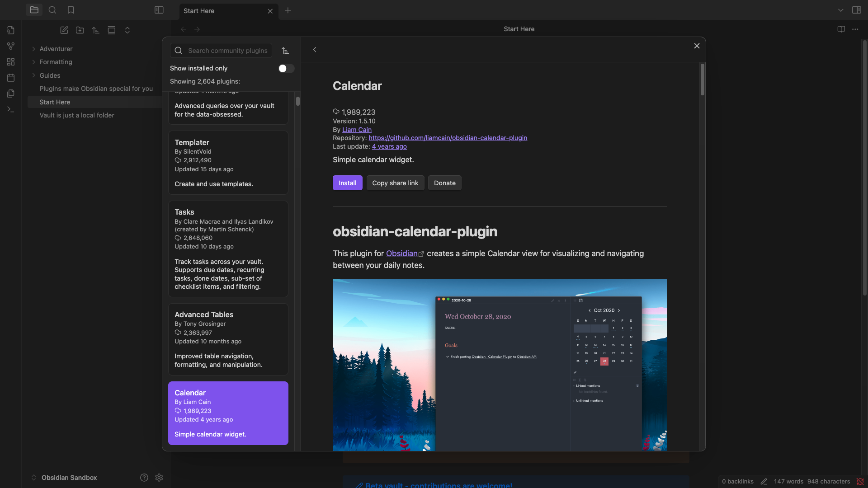The width and height of the screenshot is (868, 488).
Task: Change plugin list sort order icon
Action: click(x=285, y=51)
